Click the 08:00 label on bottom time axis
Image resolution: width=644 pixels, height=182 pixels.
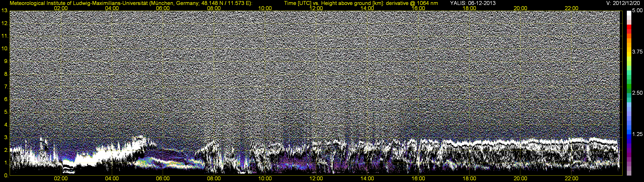point(214,179)
